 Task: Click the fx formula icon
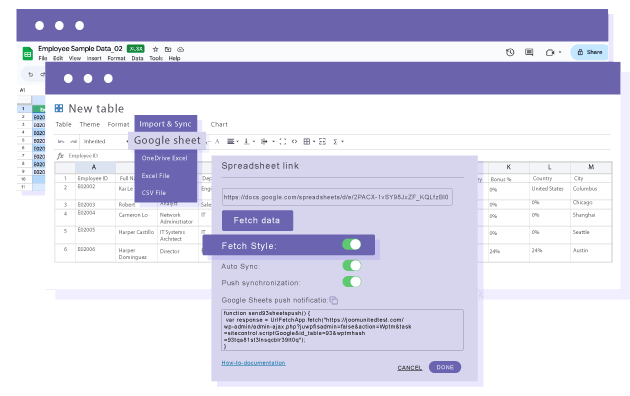60,156
